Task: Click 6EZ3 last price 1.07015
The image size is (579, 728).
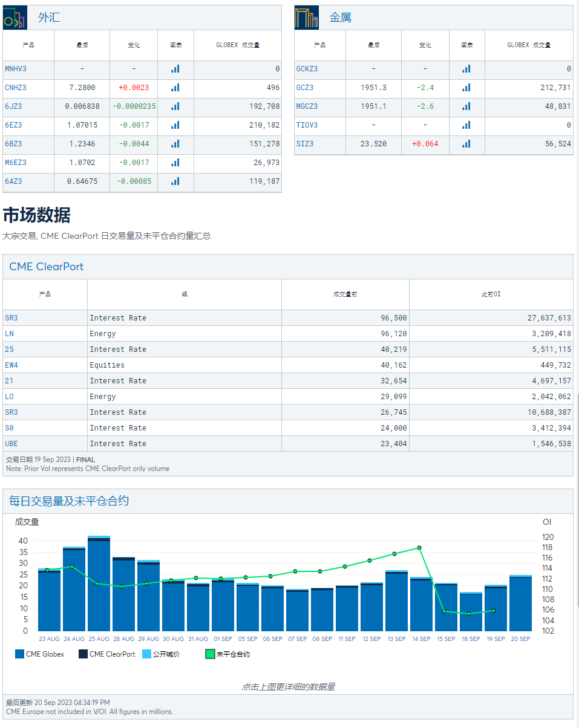Action: [82, 125]
